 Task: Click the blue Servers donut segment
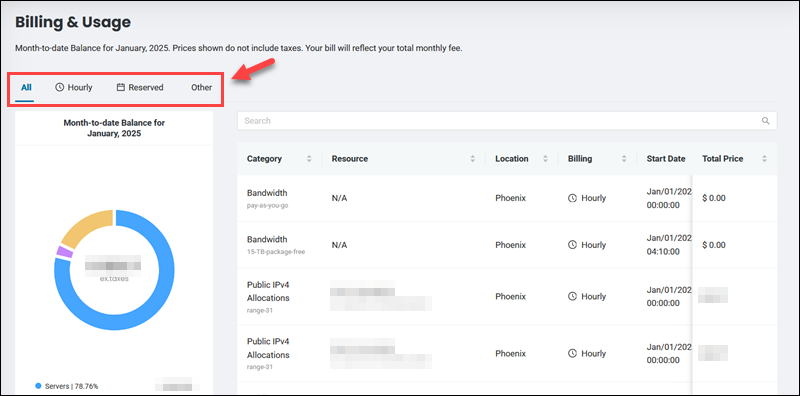pyautogui.click(x=159, y=297)
